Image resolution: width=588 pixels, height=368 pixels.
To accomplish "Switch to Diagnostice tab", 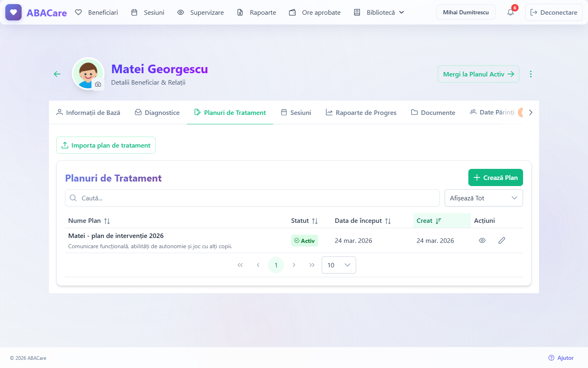I will (157, 112).
